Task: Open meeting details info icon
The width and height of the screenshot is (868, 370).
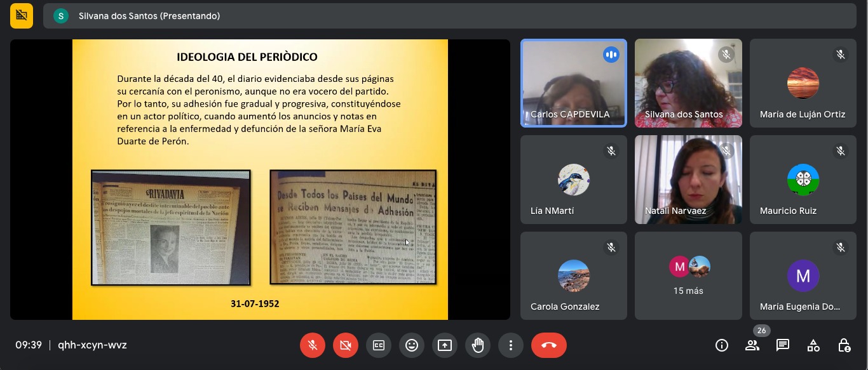Action: click(722, 345)
